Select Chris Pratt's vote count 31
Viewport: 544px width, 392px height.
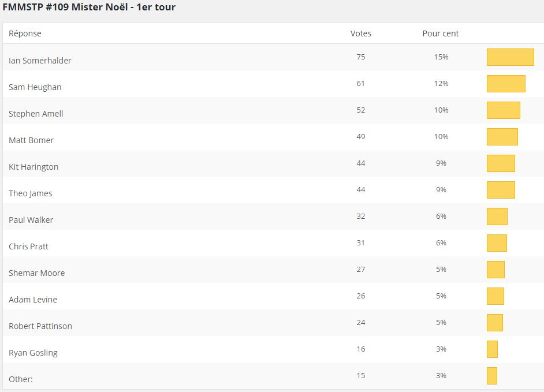361,243
